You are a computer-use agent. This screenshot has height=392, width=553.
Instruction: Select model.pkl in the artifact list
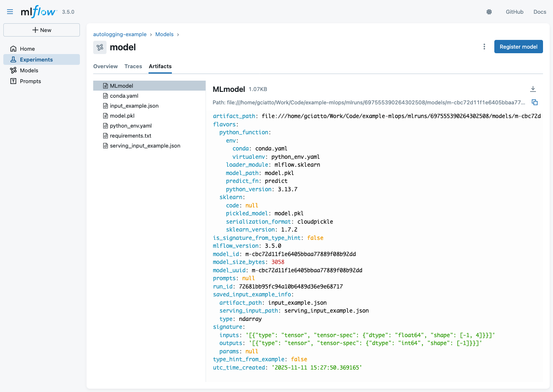pyautogui.click(x=122, y=116)
